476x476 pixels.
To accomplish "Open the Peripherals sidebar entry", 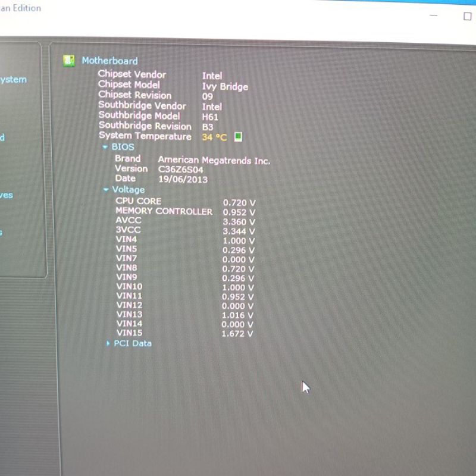I will pos(1,233).
